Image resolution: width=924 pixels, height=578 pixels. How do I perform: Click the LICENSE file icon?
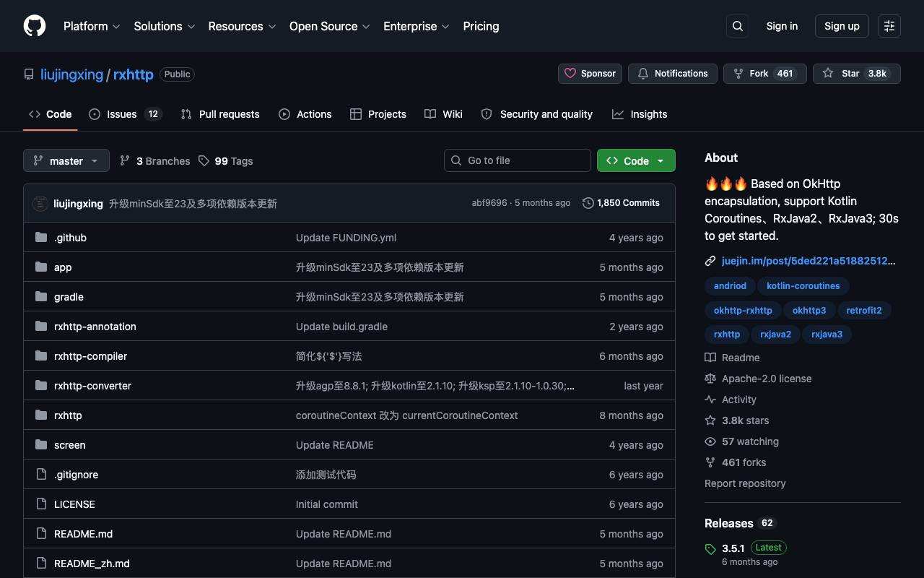[41, 504]
